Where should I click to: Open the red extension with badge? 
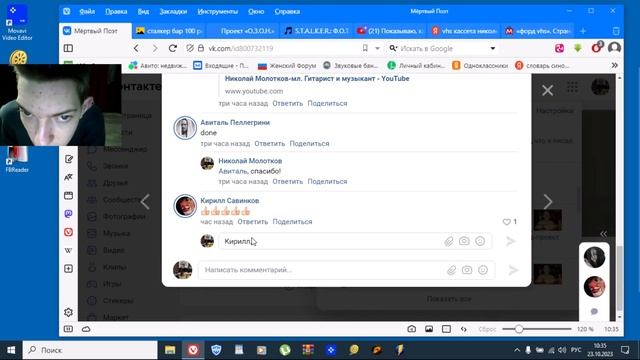coord(596,47)
